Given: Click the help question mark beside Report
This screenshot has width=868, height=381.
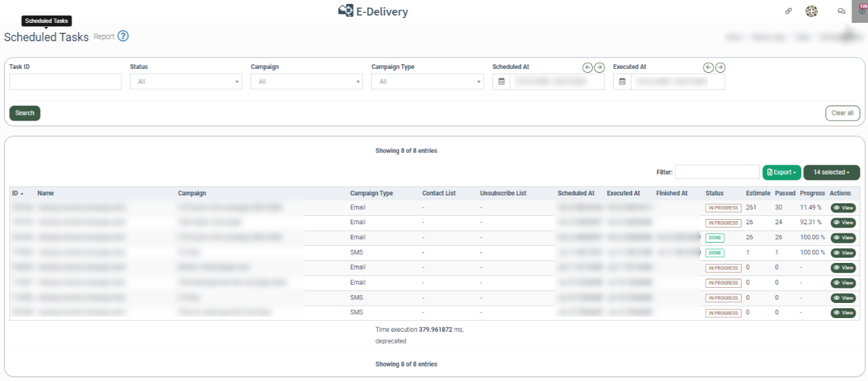Looking at the screenshot, I should pyautogui.click(x=123, y=37).
